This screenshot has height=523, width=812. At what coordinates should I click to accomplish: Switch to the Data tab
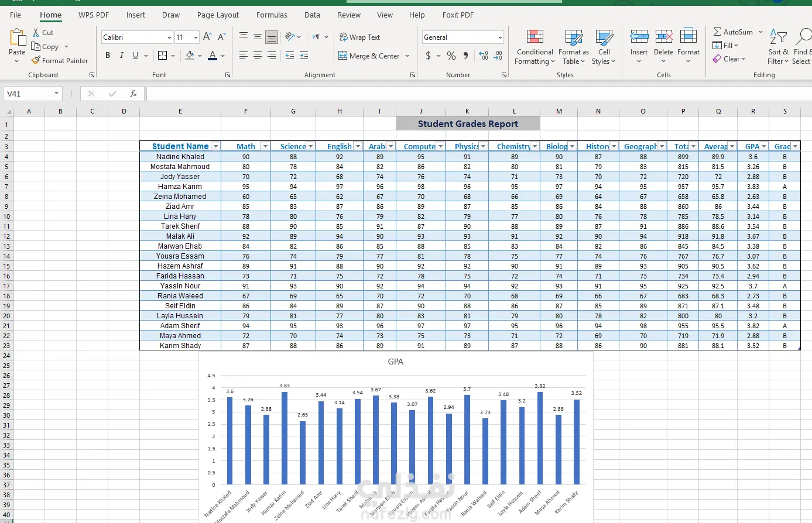point(312,15)
